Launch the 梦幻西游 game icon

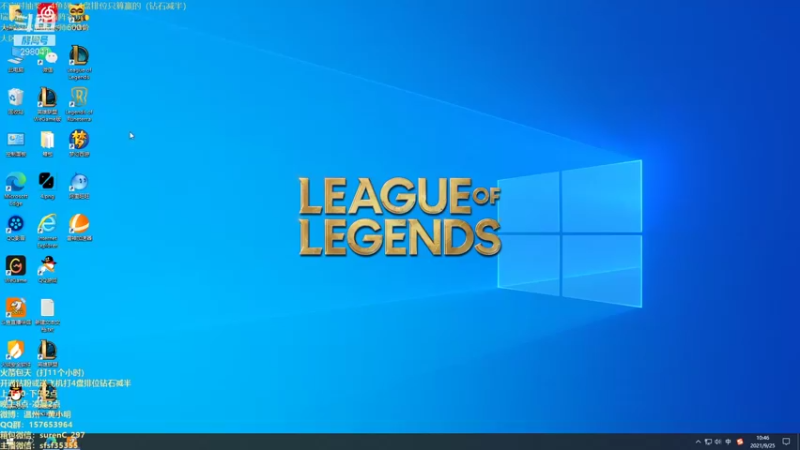79,143
